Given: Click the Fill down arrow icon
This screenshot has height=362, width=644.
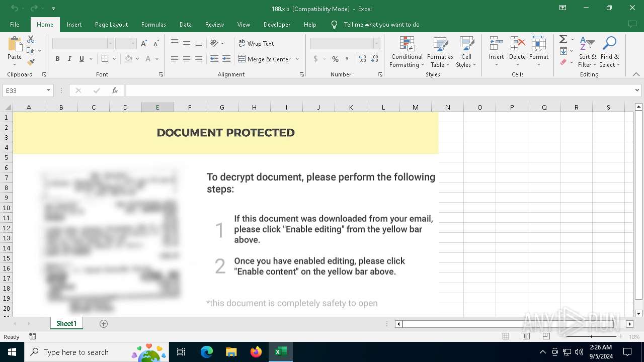Looking at the screenshot, I should 563,51.
